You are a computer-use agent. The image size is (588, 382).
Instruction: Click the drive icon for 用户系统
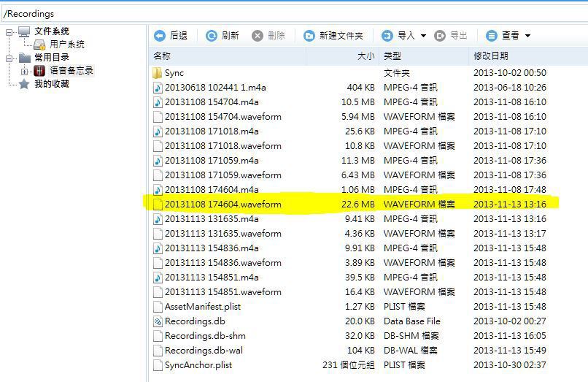(x=39, y=45)
